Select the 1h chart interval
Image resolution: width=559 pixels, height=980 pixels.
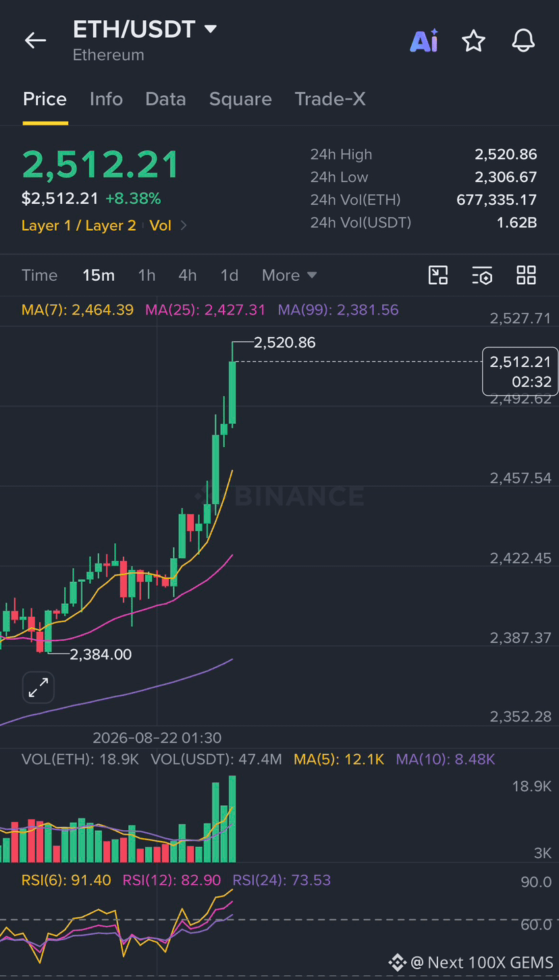click(x=147, y=275)
